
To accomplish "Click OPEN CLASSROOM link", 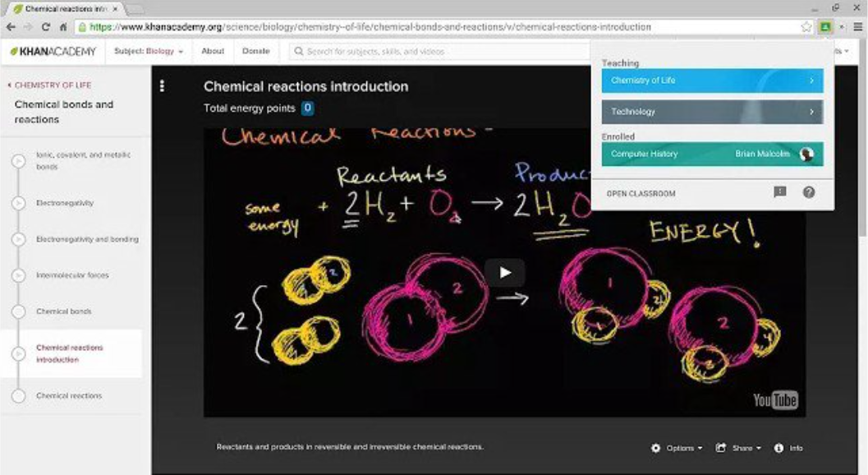I will 641,193.
